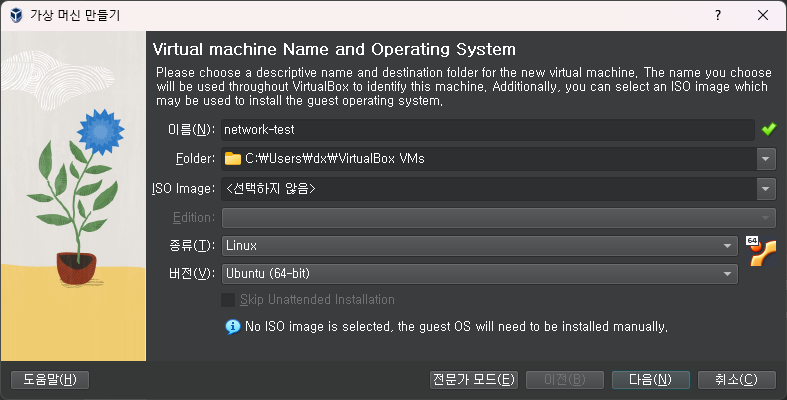Click the disabled 이전(B) back button
Screen dimensions: 787x400
coord(565,379)
